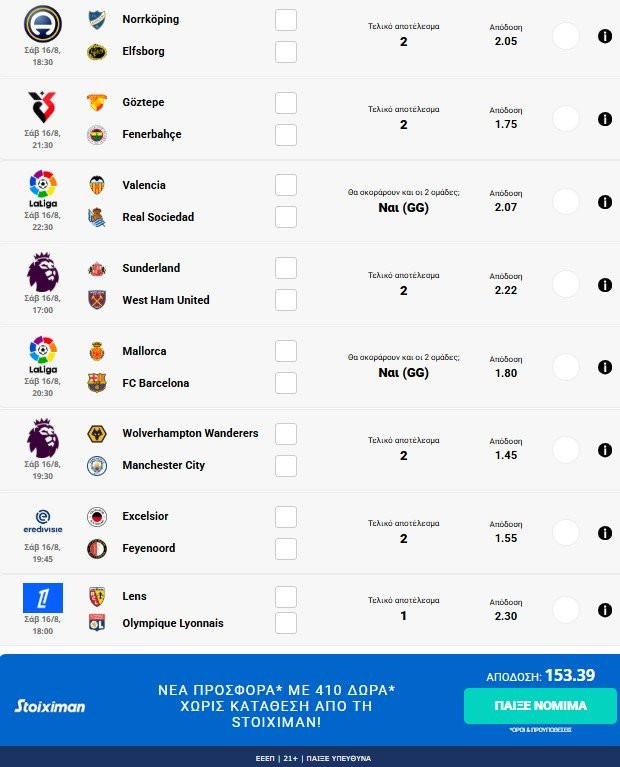This screenshot has width=620, height=767.
Task: Click info icon for Norrköping vs Elfsborg
Action: tap(605, 36)
